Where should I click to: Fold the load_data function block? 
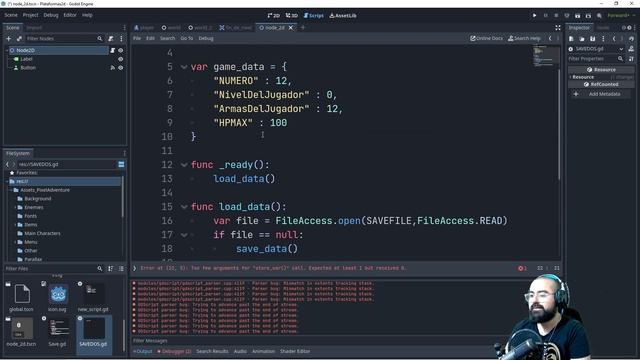pyautogui.click(x=184, y=207)
